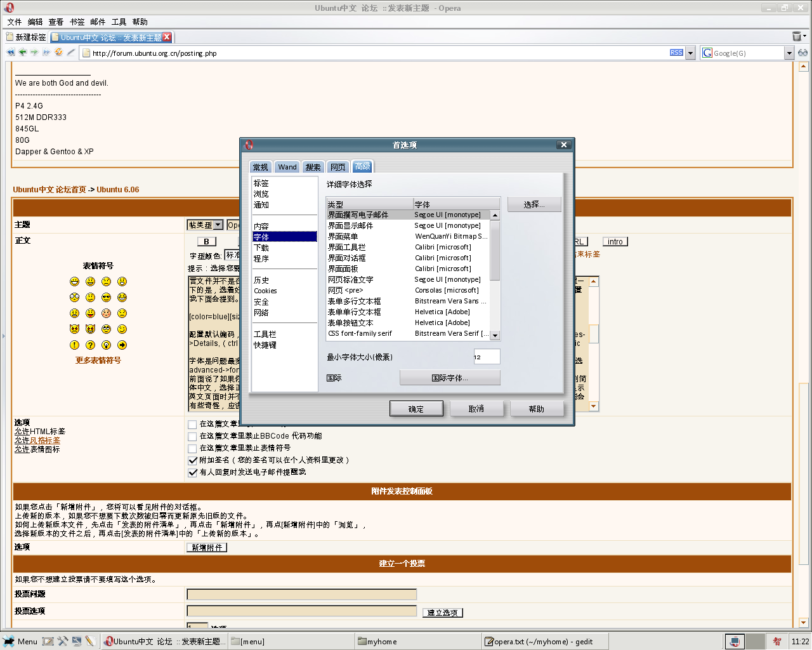
Task: Switch to the 网页 tab in preferences
Action: click(x=337, y=167)
